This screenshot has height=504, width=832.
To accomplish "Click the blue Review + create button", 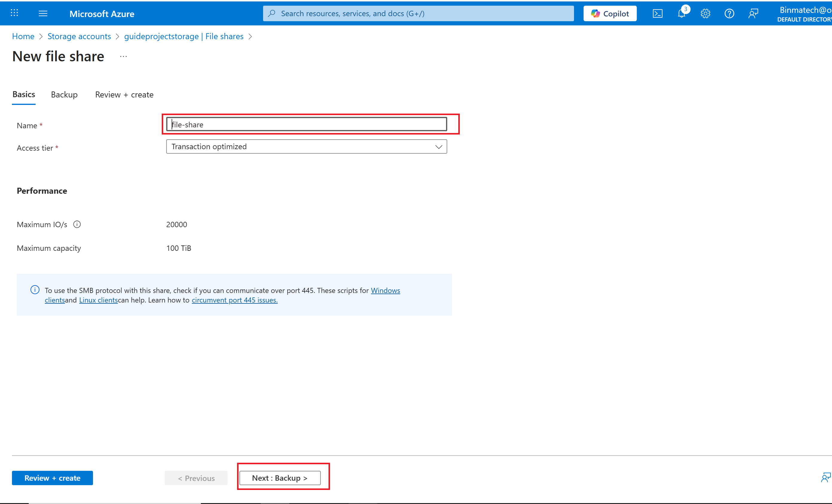I will 52,478.
